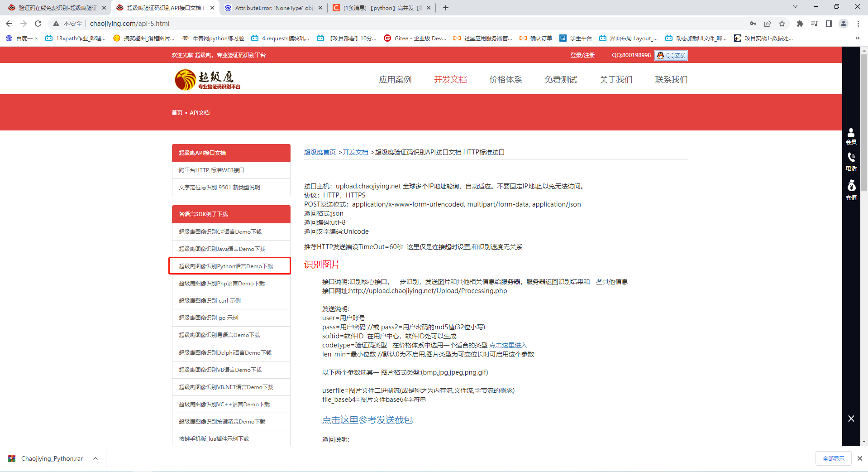Viewport: 868px width, 472px height.
Task: Close the black sidebar with X icon
Action: click(x=851, y=419)
